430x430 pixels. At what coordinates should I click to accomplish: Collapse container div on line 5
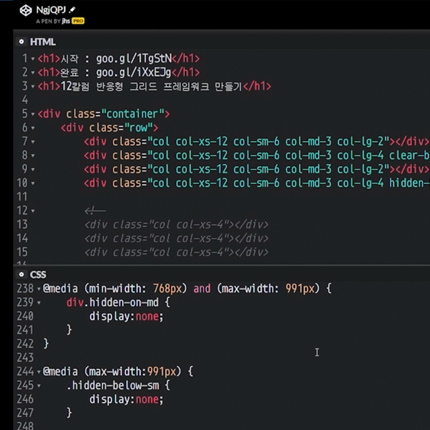[33, 114]
